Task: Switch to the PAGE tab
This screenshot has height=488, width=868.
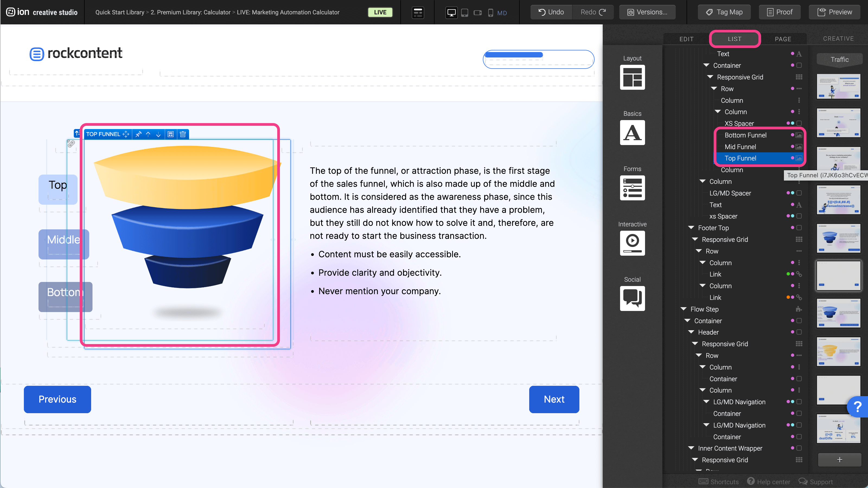Action: pyautogui.click(x=783, y=39)
